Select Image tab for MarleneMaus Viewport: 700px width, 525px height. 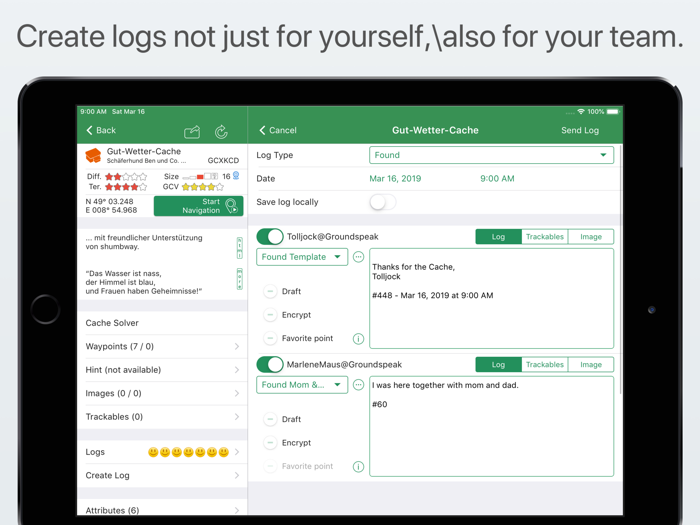coord(591,365)
